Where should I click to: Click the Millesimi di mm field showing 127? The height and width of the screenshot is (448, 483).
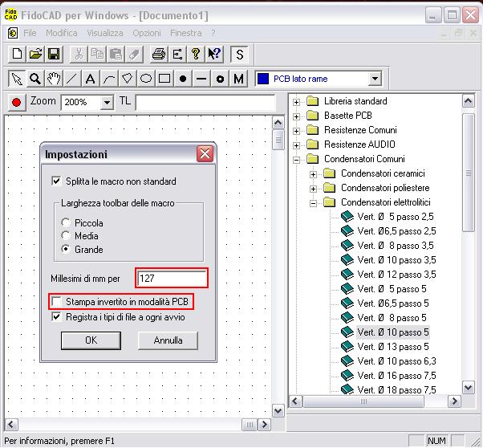click(172, 278)
